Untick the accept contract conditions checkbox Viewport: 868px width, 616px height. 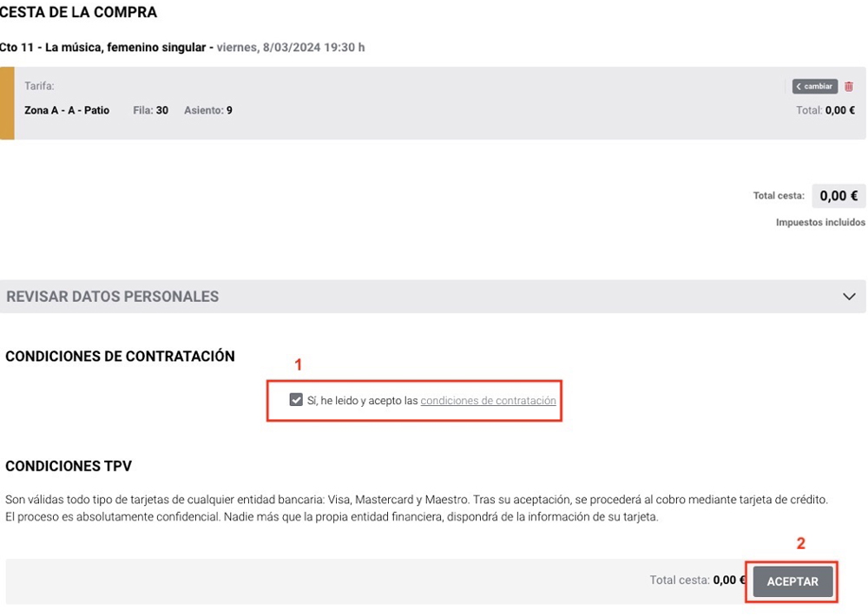296,400
